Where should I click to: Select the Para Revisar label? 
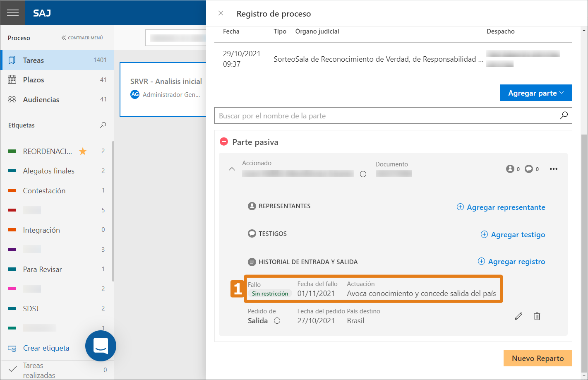pos(42,269)
